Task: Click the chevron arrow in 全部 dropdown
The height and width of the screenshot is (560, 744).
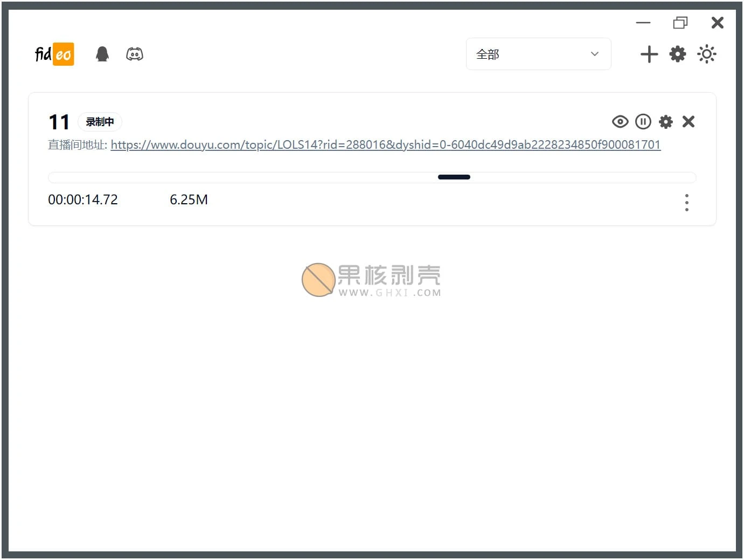Action: click(x=595, y=54)
